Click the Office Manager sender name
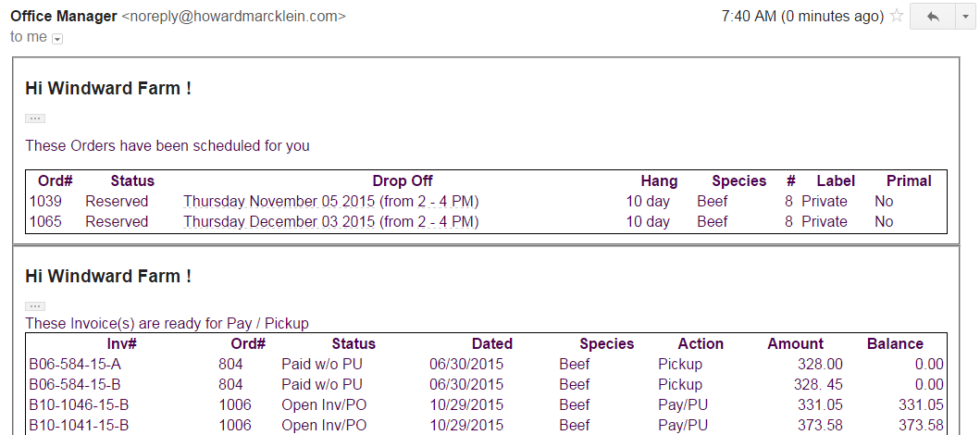The width and height of the screenshot is (980, 435). (x=64, y=17)
